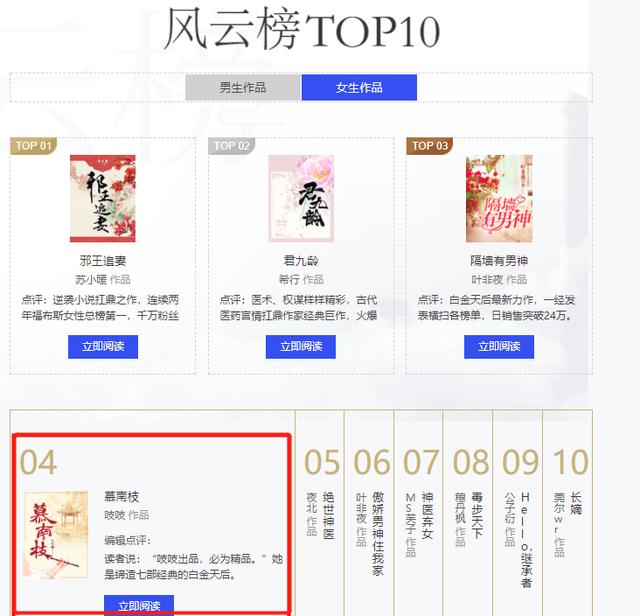The image size is (640, 616).
Task: Click 立即阅读 under 君九龄
Action: click(301, 347)
